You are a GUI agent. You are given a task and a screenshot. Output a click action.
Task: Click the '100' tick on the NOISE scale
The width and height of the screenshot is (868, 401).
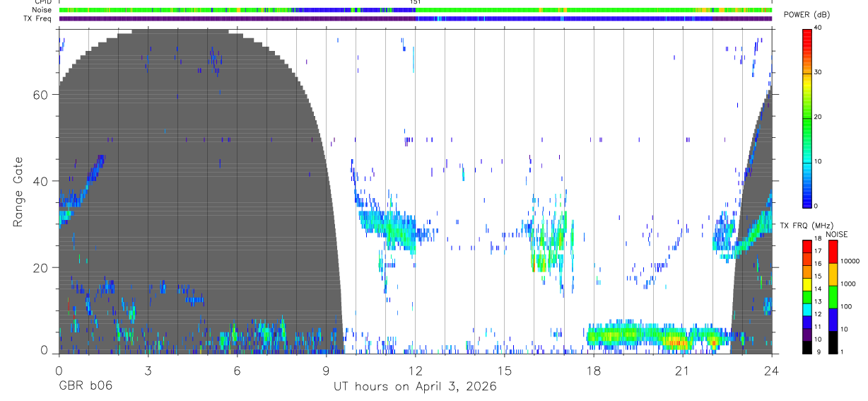(848, 307)
